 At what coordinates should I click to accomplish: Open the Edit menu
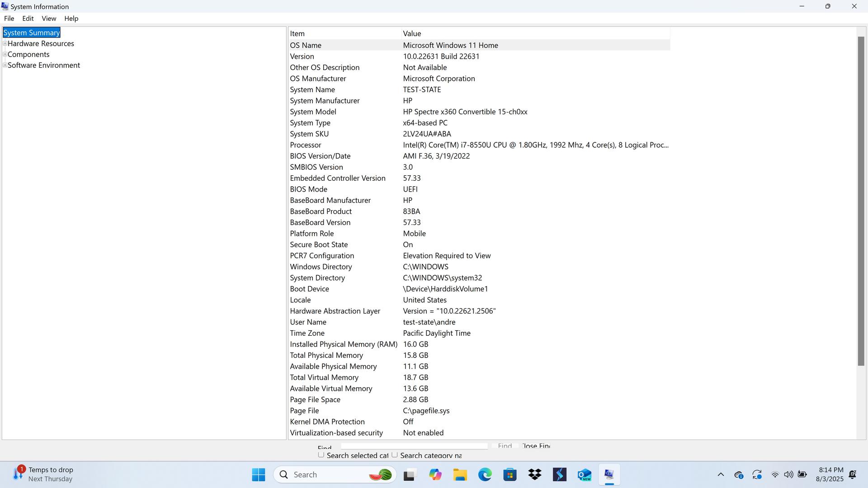[28, 19]
